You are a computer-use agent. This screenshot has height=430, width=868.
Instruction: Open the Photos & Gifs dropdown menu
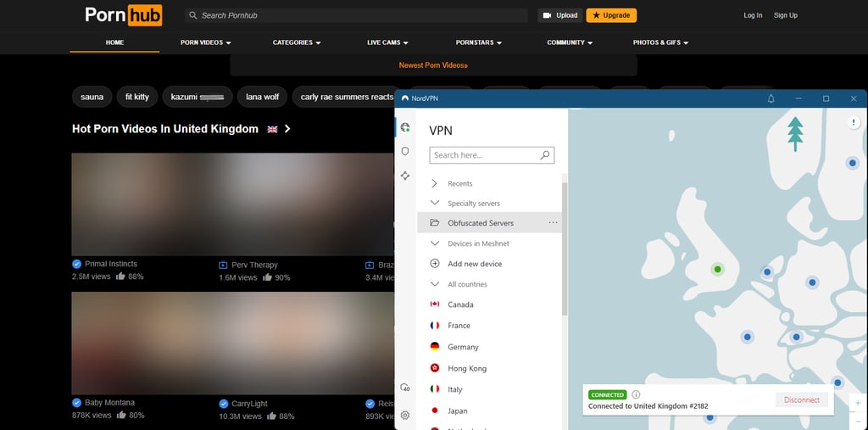[660, 42]
